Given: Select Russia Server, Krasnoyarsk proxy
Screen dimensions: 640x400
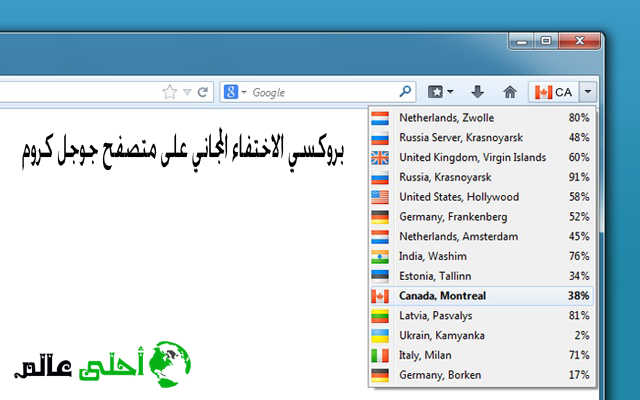Looking at the screenshot, I should tap(482, 138).
